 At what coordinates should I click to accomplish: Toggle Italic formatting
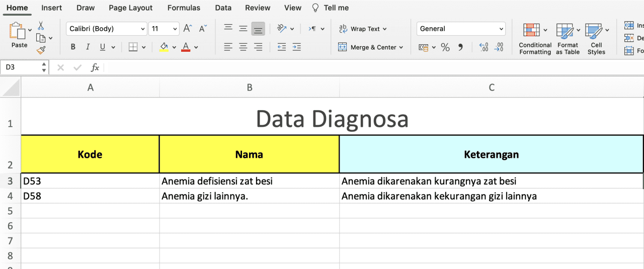(88, 47)
